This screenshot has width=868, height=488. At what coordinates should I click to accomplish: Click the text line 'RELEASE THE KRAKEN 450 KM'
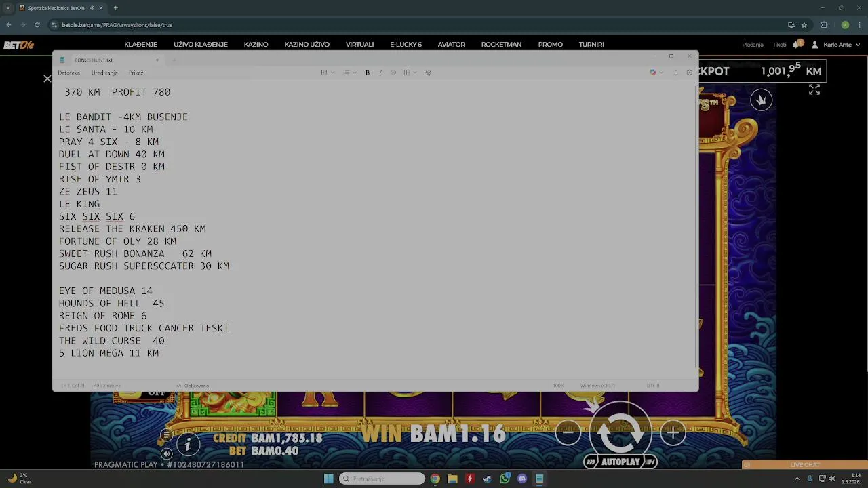132,228
